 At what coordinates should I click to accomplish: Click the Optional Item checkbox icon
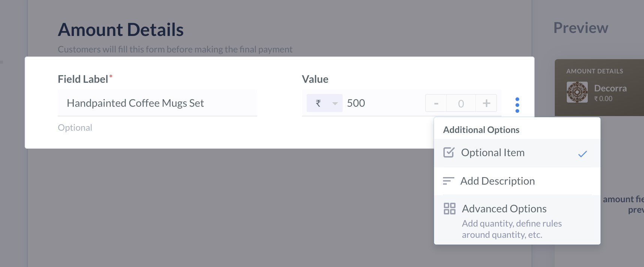coord(449,152)
